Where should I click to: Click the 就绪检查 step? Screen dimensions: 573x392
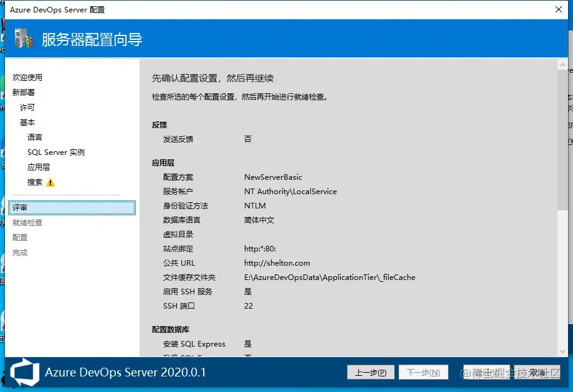click(x=27, y=223)
